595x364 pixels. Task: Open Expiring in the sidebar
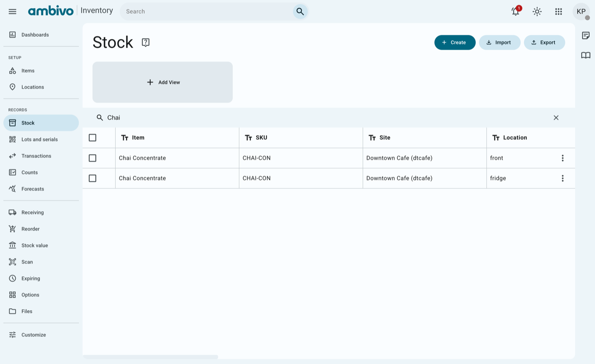(x=41, y=278)
